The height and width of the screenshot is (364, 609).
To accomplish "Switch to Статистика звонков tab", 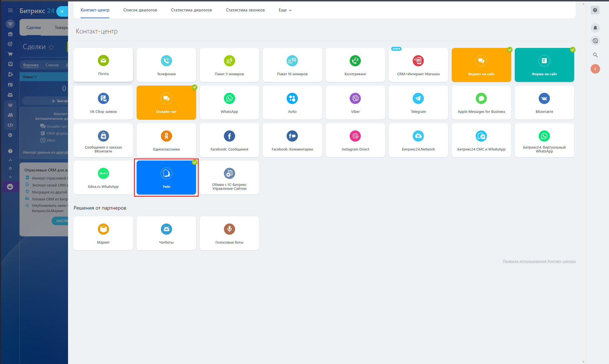I will point(245,10).
